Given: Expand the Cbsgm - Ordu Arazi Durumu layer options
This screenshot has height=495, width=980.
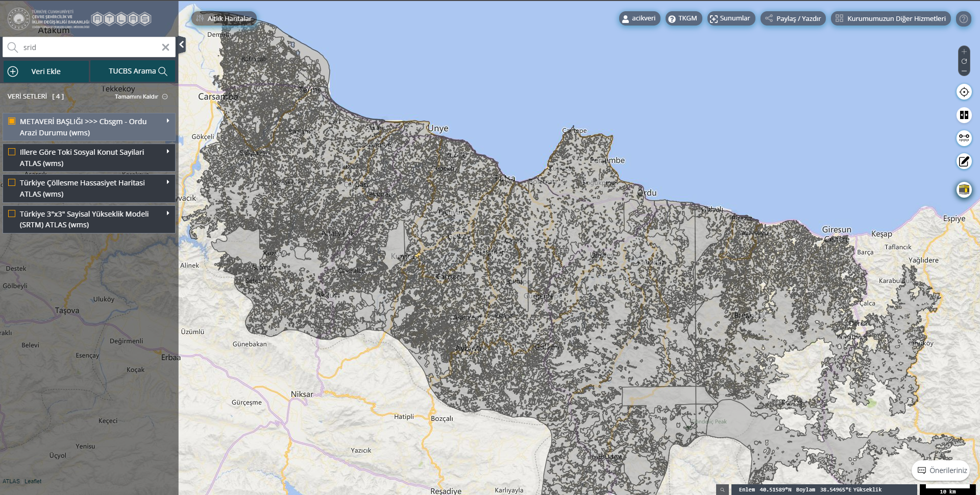Looking at the screenshot, I should [x=167, y=121].
